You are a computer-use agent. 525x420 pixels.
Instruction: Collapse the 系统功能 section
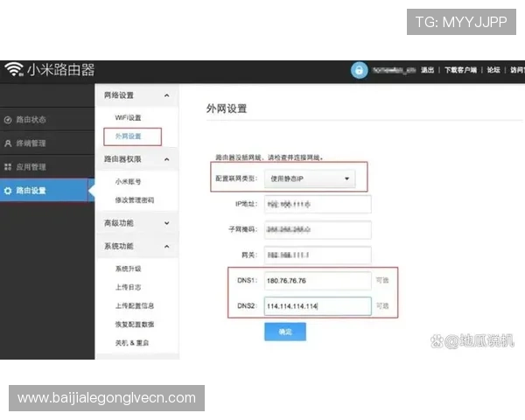point(137,246)
